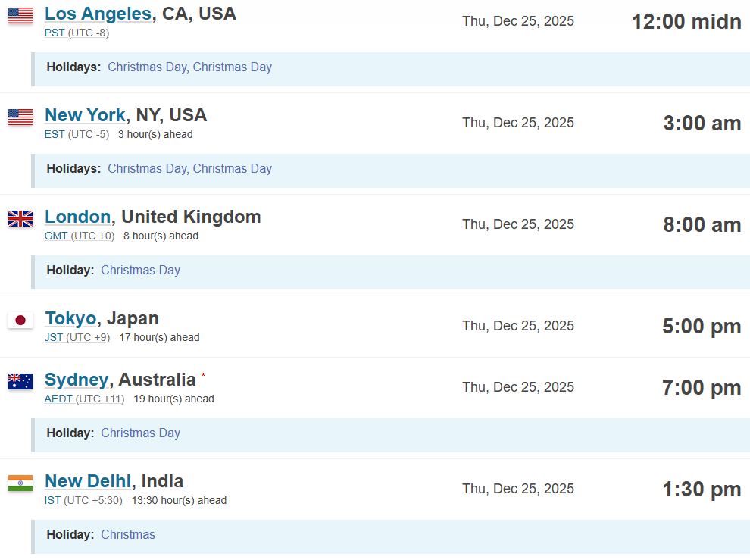Open the Tokyo city link

[70, 318]
